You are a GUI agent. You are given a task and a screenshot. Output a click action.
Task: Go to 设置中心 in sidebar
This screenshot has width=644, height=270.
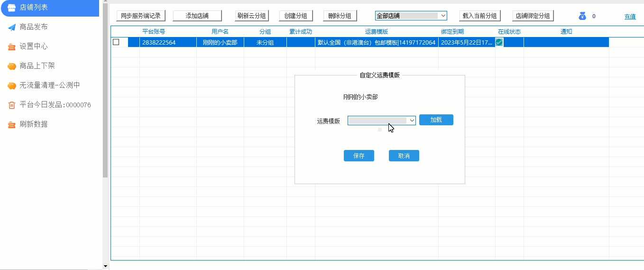coord(34,47)
